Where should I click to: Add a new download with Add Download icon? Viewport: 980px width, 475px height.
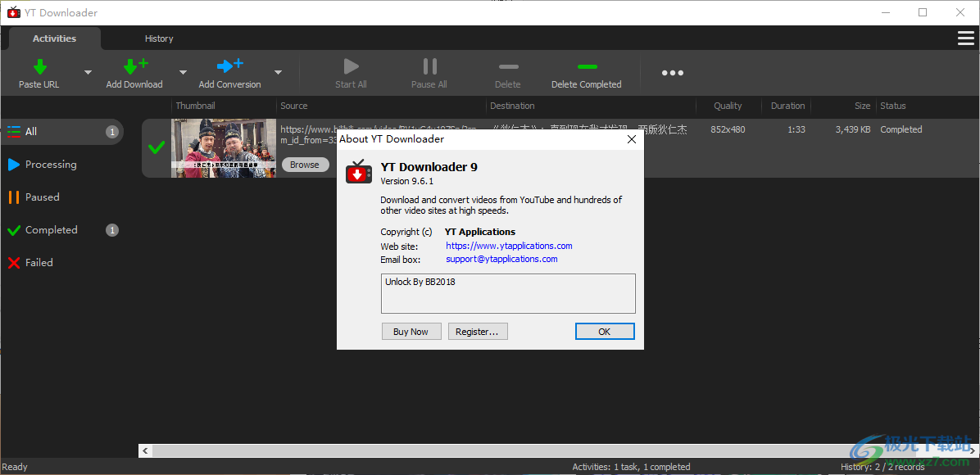click(134, 66)
